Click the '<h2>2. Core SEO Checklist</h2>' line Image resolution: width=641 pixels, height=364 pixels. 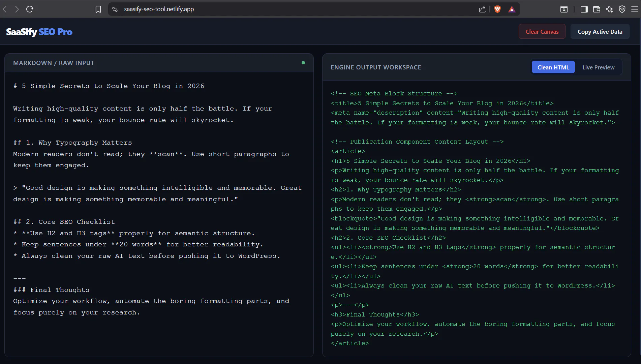388,238
